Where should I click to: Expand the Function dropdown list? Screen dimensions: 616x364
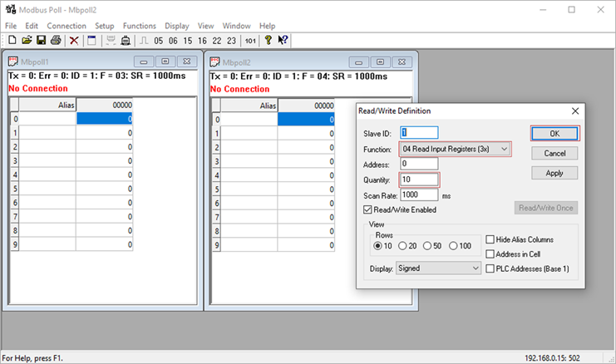coord(504,150)
